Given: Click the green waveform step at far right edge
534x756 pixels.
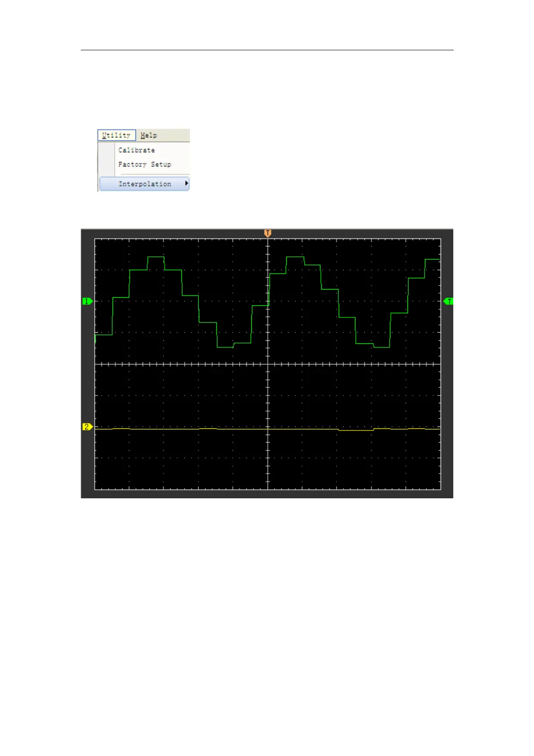Looking at the screenshot, I should 433,259.
